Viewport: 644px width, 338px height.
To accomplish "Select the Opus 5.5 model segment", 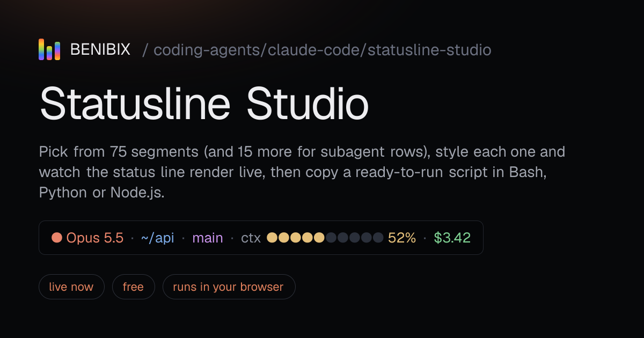I will click(95, 238).
